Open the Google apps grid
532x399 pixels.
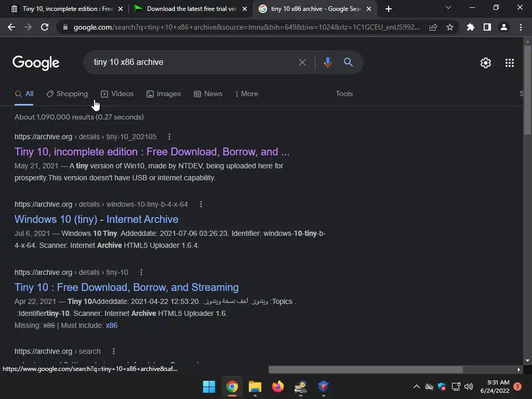510,63
